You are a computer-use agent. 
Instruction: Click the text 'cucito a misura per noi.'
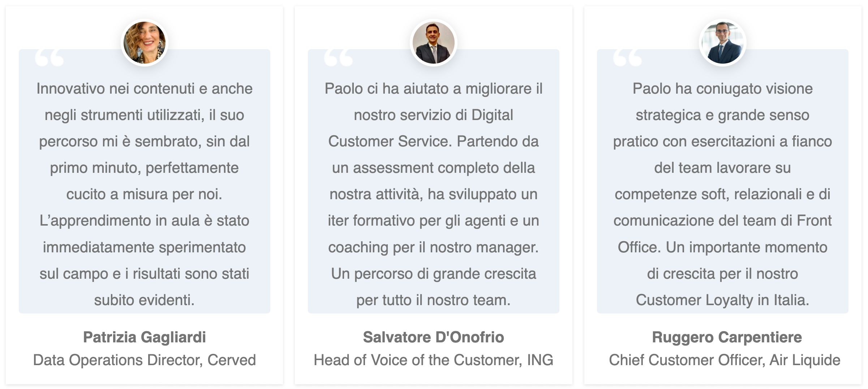144,194
